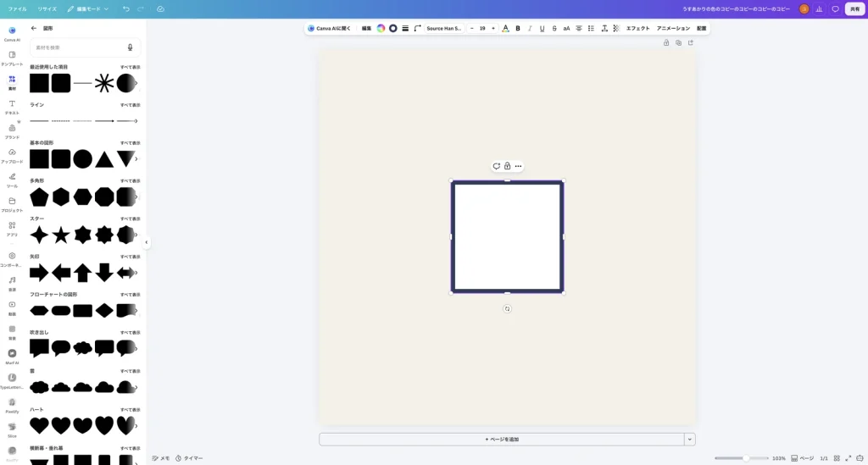Open the text alignment icon
868x465 pixels.
[x=578, y=28]
